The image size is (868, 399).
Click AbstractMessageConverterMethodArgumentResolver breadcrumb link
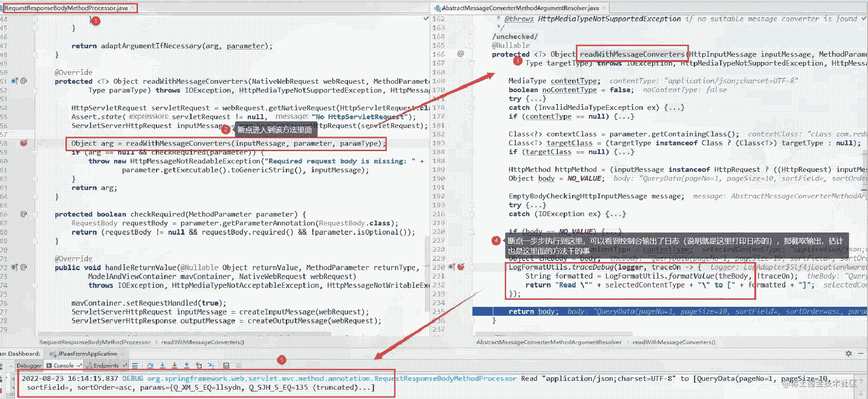549,342
